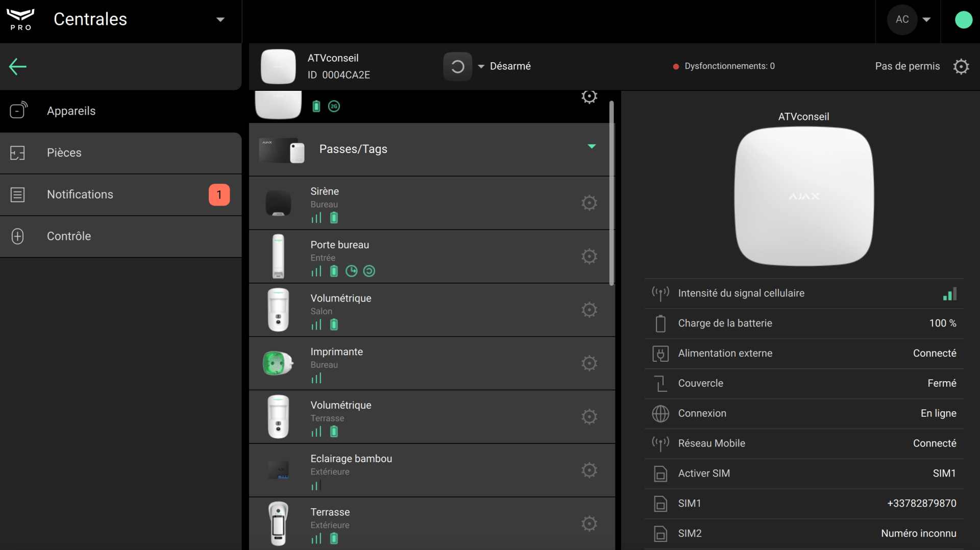Select the Imprimante device row
980x550 pixels.
tap(432, 363)
